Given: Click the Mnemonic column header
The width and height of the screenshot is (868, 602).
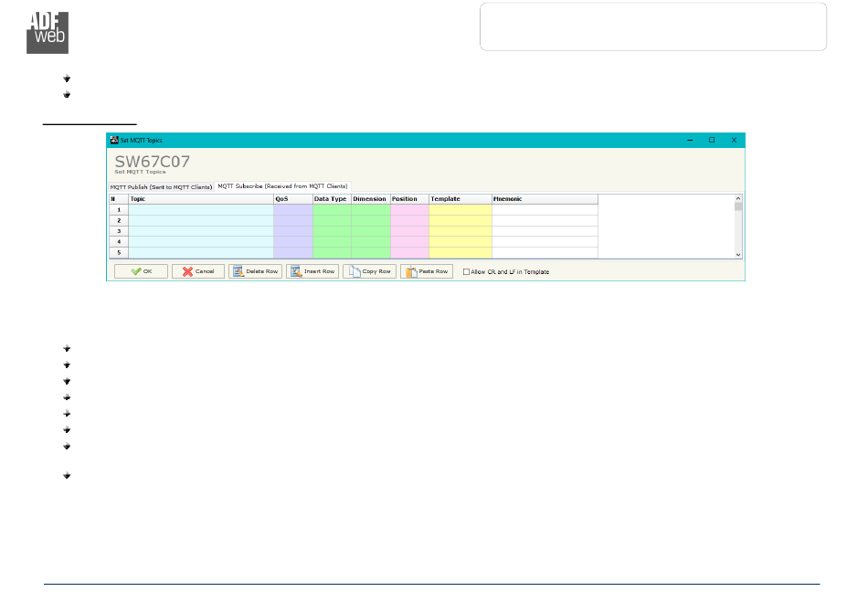Looking at the screenshot, I should point(545,198).
